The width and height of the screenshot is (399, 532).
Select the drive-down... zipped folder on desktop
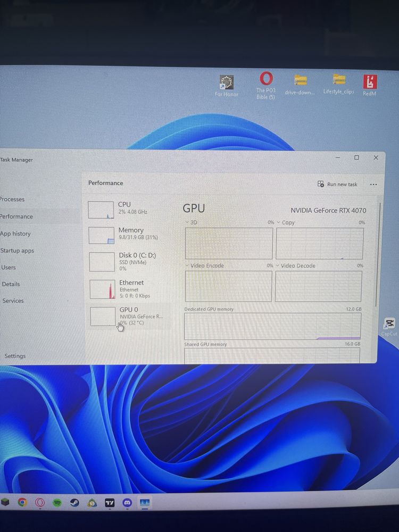coord(300,85)
